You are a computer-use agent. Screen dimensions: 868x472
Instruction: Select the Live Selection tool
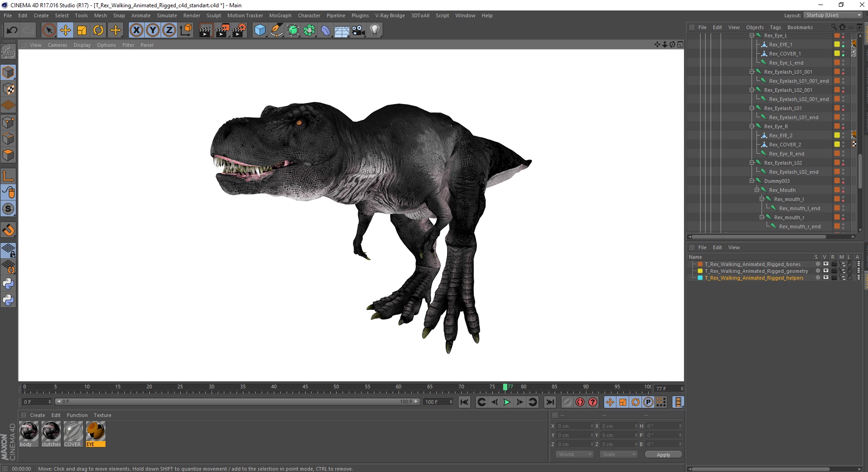coord(49,30)
